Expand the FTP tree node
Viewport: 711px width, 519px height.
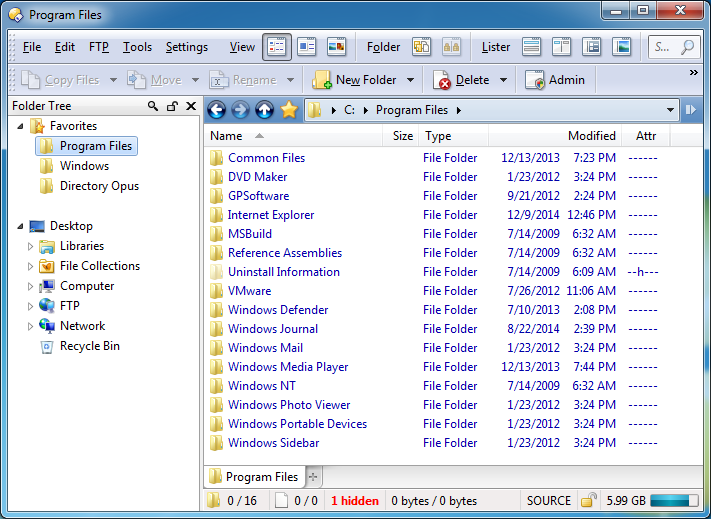click(30, 306)
